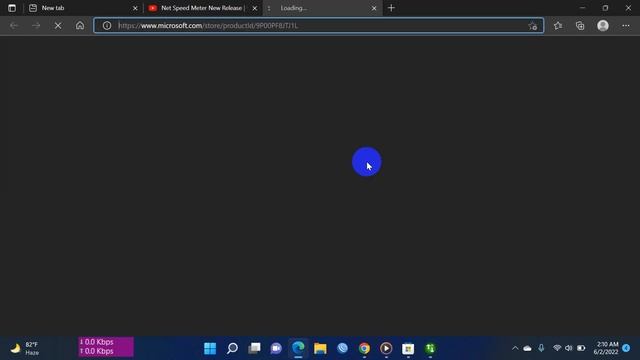
Task: Open the Home page
Action: click(x=80, y=26)
